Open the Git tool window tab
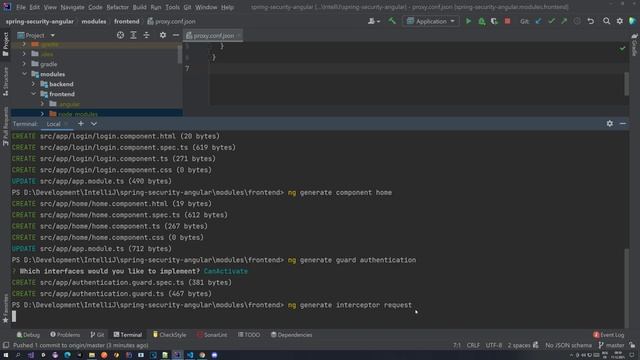Screen dimensions: 640x360 pyautogui.click(x=97, y=335)
